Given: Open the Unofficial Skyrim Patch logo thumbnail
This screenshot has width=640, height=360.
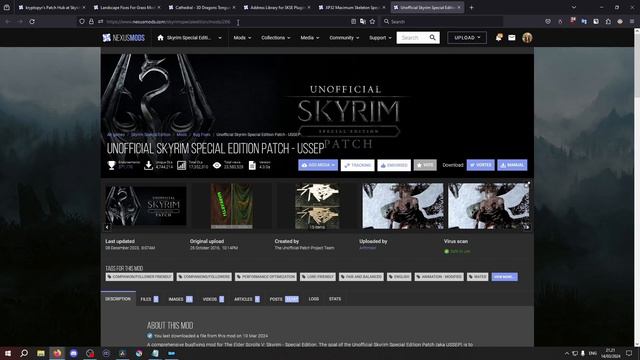Looking at the screenshot, I should point(146,206).
